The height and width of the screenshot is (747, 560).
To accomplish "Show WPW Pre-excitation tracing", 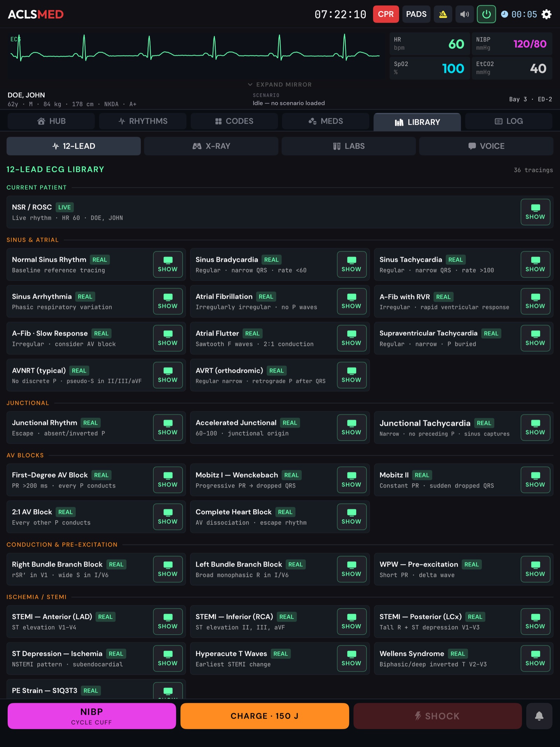I will pos(535,569).
